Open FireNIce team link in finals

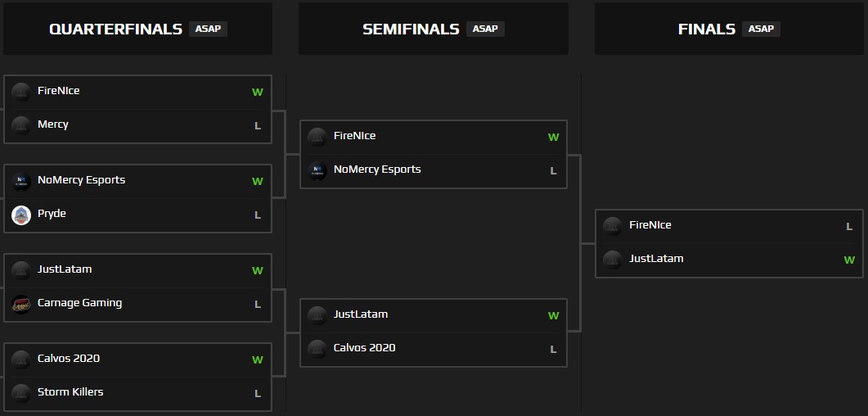tap(650, 225)
